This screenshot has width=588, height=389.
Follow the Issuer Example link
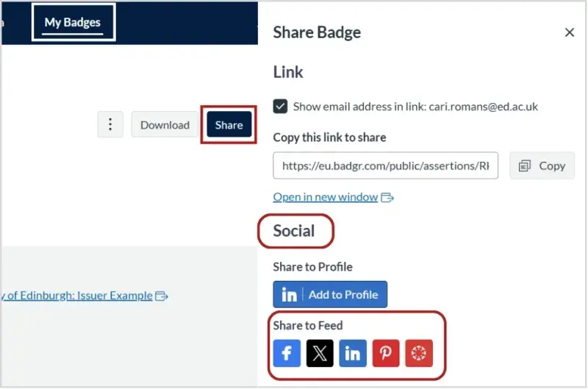pos(77,296)
